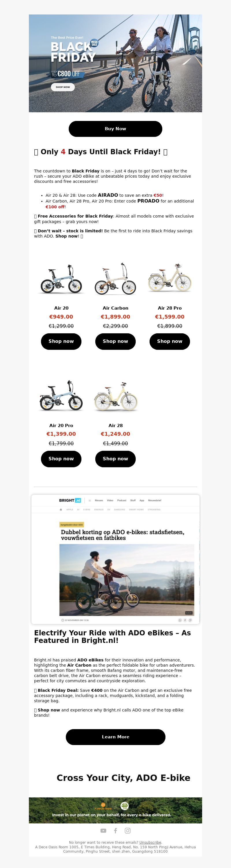Click the Buy Now button
The height and width of the screenshot is (868, 231).
pyautogui.click(x=115, y=129)
